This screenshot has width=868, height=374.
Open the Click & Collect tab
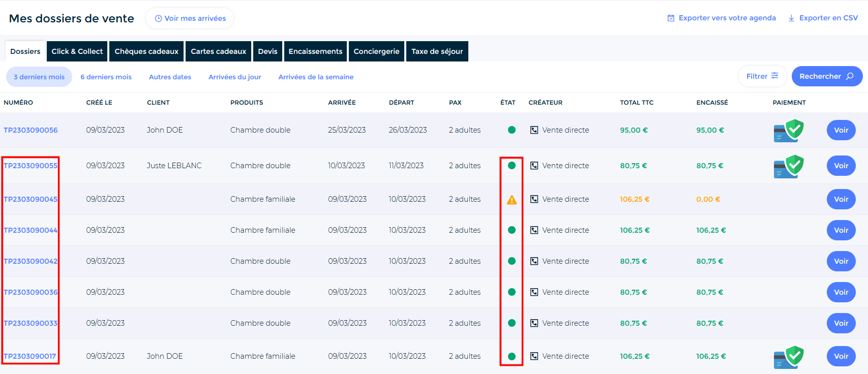[77, 51]
